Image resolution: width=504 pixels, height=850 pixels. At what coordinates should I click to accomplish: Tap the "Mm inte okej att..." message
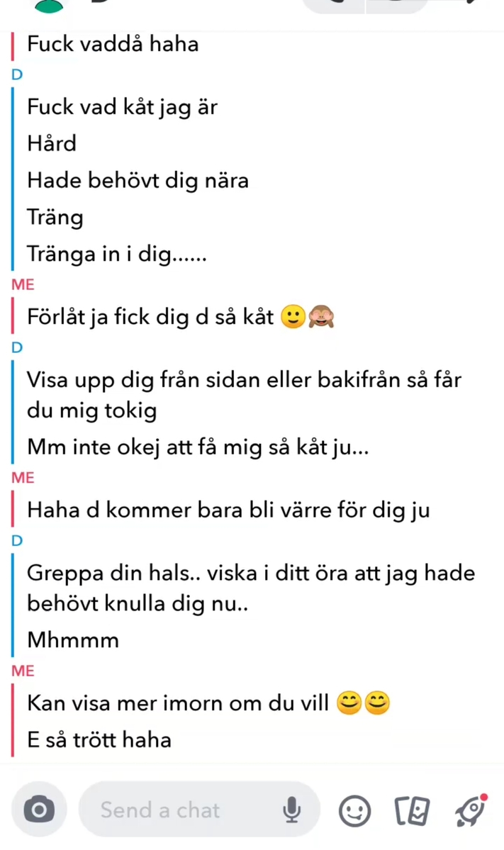tap(198, 447)
